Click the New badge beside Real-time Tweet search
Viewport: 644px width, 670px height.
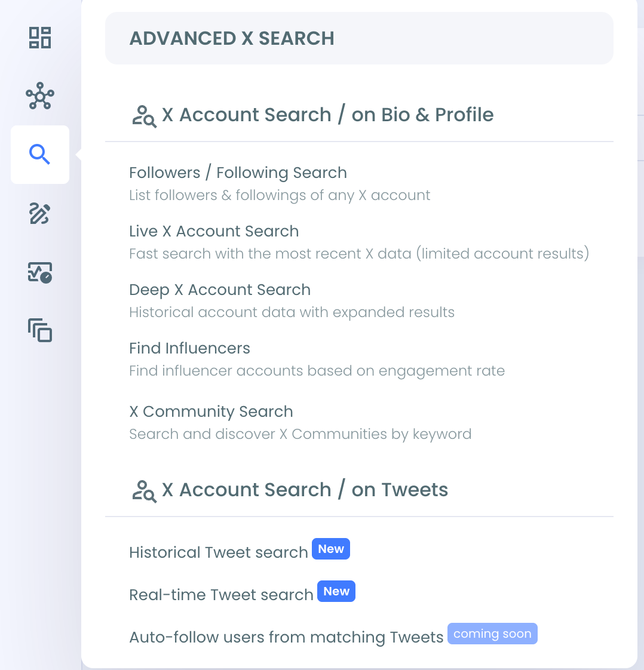coord(336,591)
